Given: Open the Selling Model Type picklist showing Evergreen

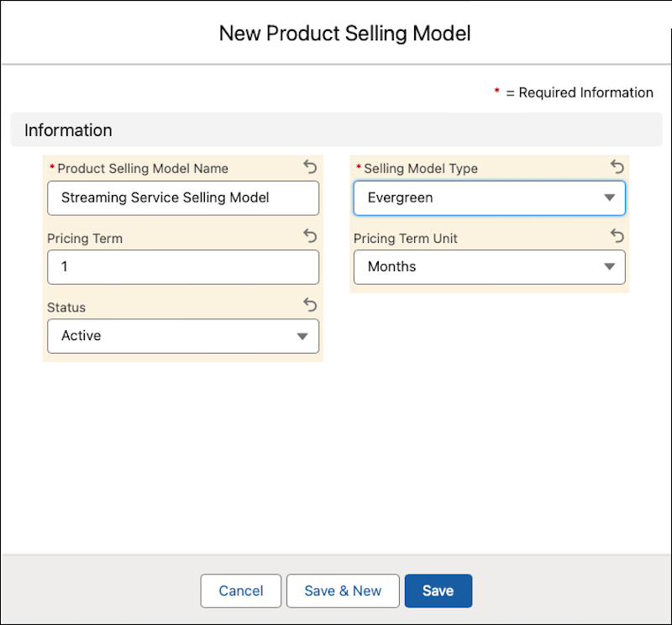Looking at the screenshot, I should pyautogui.click(x=490, y=197).
